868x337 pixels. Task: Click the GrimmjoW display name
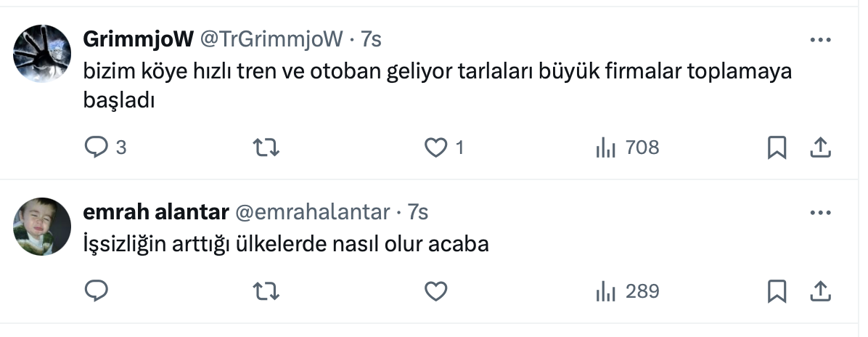click(x=138, y=39)
